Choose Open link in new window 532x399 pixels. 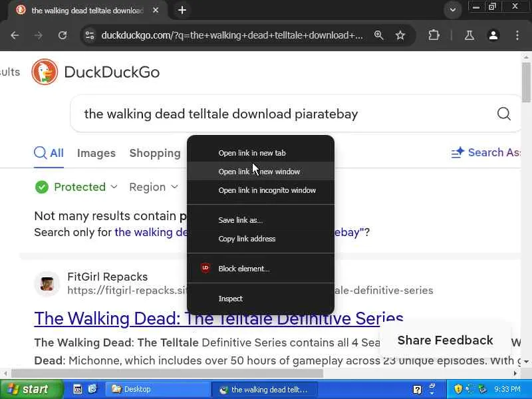click(x=261, y=172)
